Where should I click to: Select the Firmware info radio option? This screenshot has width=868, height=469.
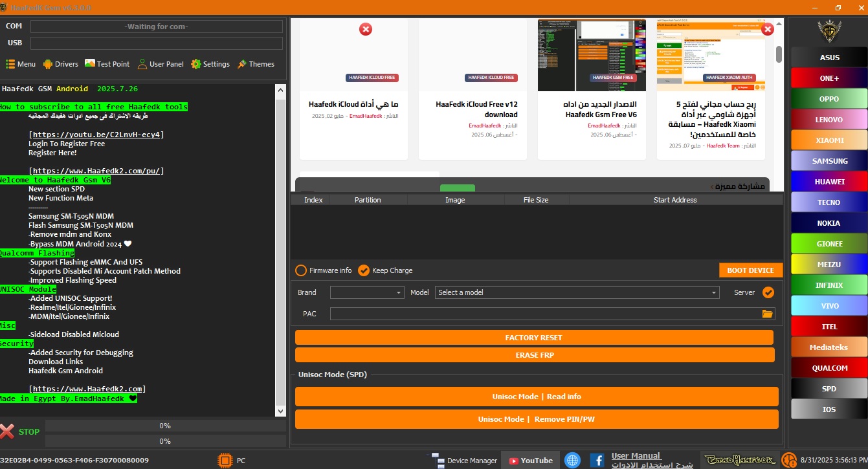301,270
